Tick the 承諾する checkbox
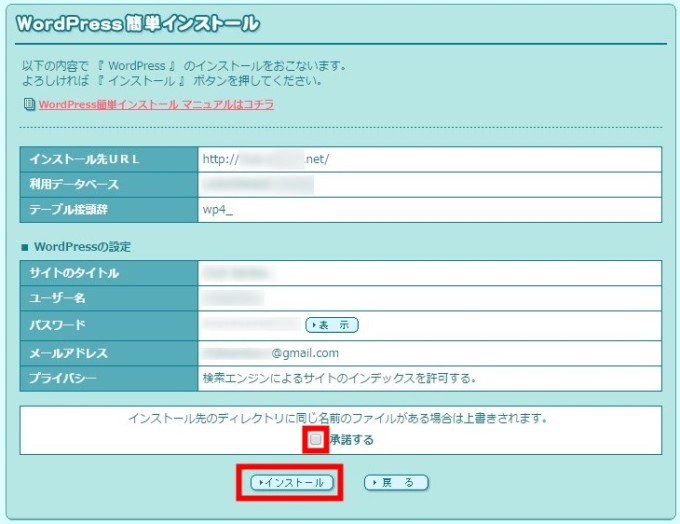This screenshot has width=680, height=524. click(316, 439)
